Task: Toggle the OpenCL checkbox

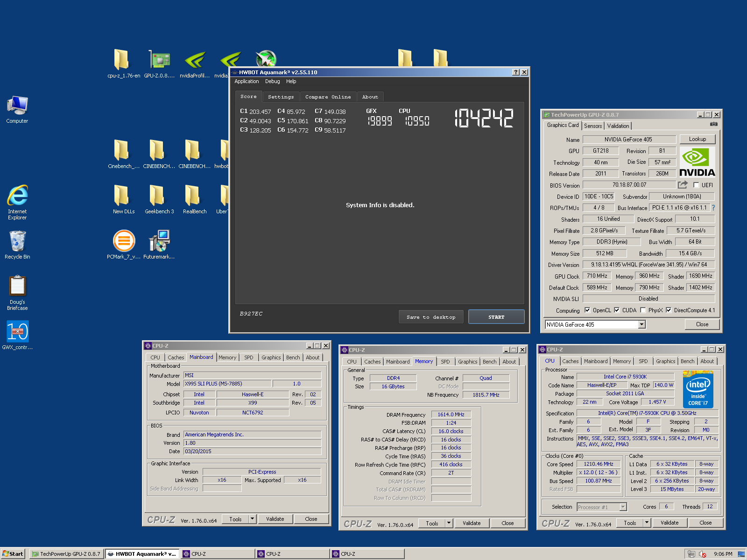Action: click(x=587, y=310)
